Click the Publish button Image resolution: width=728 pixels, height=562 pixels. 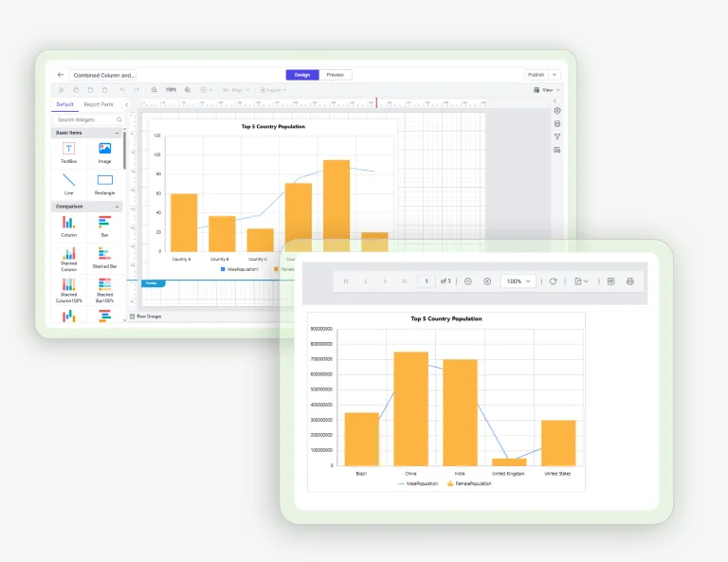[537, 75]
